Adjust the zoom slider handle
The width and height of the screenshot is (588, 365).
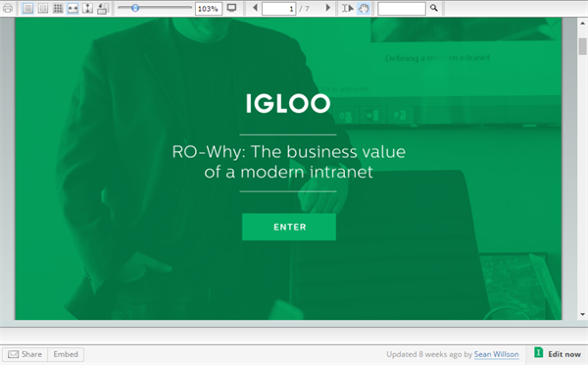tap(135, 8)
